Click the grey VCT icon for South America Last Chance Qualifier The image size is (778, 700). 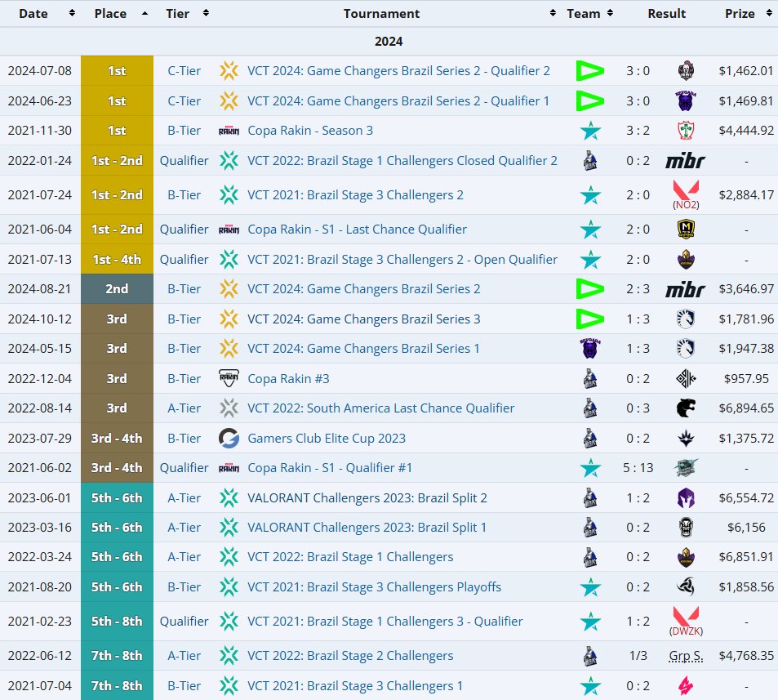229,408
